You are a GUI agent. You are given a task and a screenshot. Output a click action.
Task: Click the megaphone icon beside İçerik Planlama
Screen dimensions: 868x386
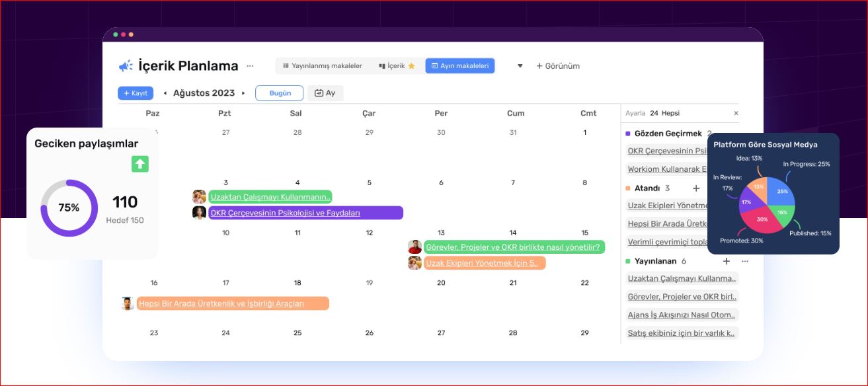126,66
